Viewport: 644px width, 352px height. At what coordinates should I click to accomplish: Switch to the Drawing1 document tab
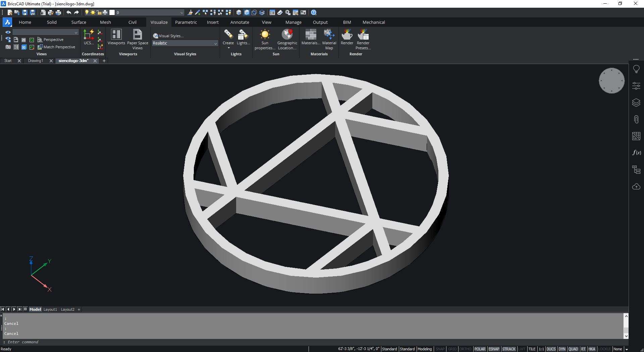coord(36,61)
